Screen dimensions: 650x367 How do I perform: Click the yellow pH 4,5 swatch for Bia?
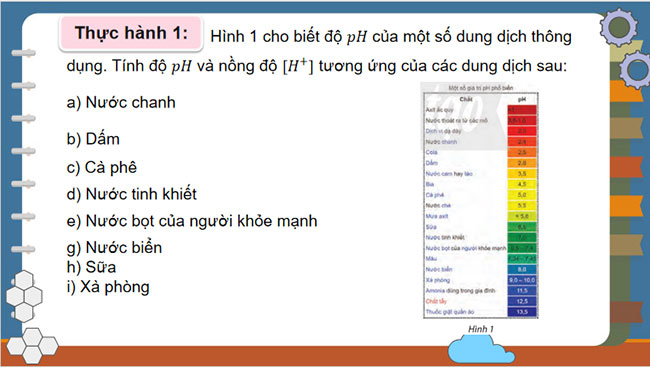pos(522,184)
